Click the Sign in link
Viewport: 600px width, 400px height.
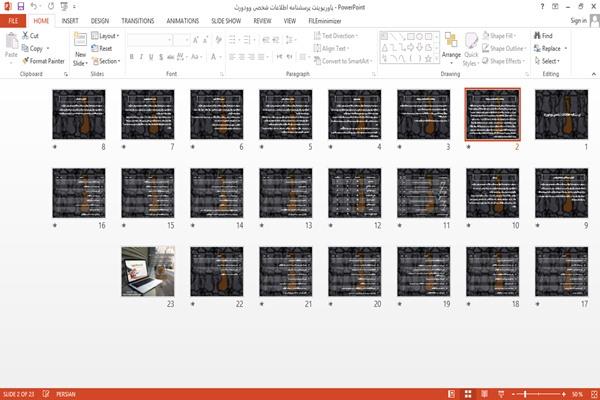coord(578,21)
